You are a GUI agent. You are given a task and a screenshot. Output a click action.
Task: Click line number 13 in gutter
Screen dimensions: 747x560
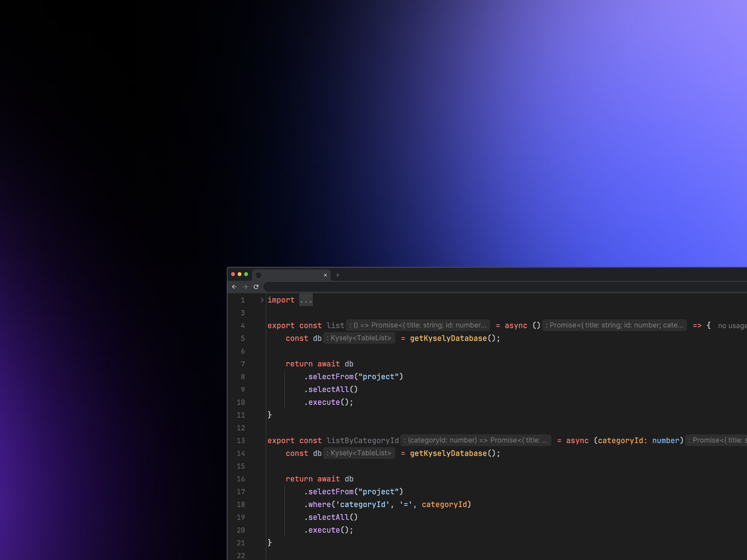point(241,441)
